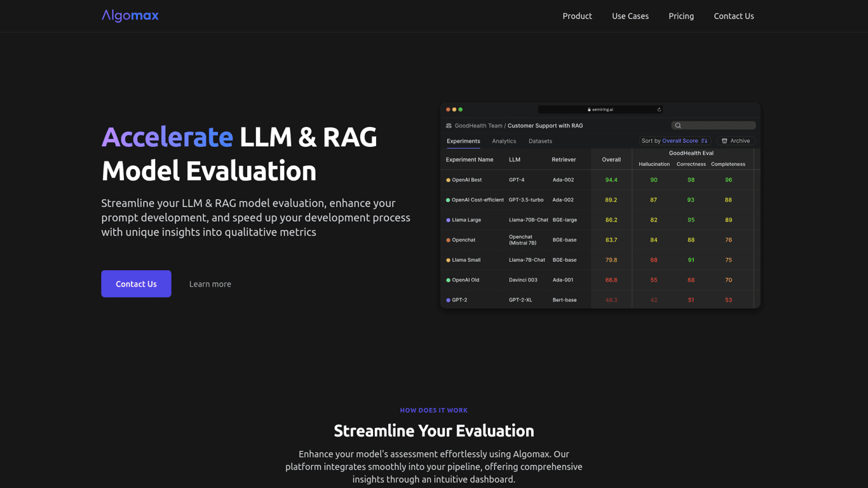868x488 pixels.
Task: Click the Overall column header
Action: point(611,159)
